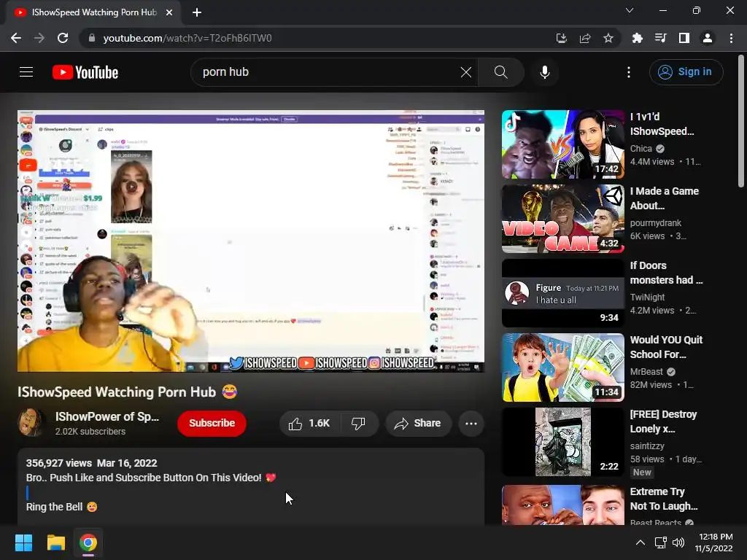Open Windows Start menu
747x560 pixels.
[23, 542]
